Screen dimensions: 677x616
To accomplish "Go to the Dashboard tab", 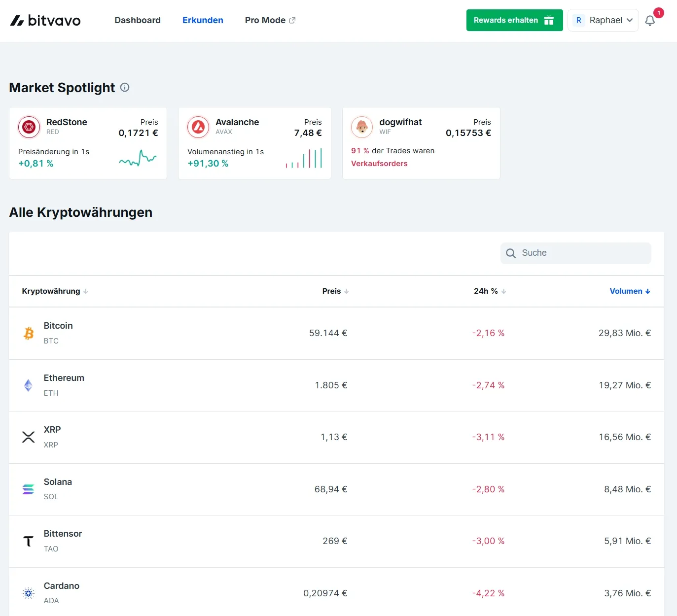I will [x=138, y=20].
